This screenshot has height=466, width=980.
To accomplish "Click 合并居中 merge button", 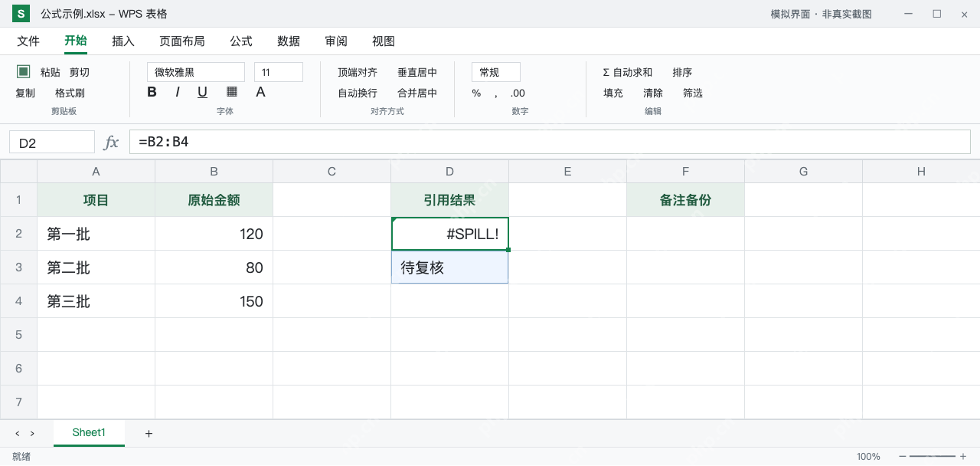I will 417,93.
